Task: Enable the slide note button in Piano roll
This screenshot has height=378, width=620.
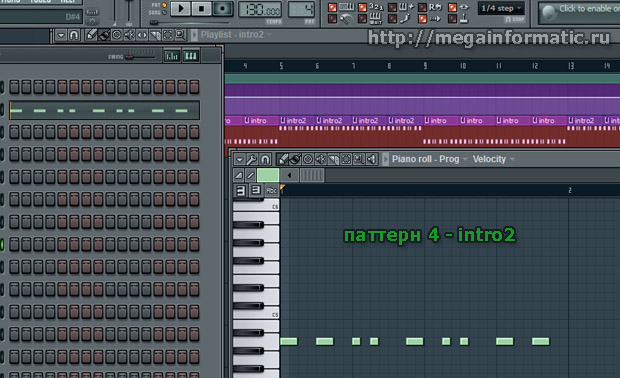Action: 239,175
